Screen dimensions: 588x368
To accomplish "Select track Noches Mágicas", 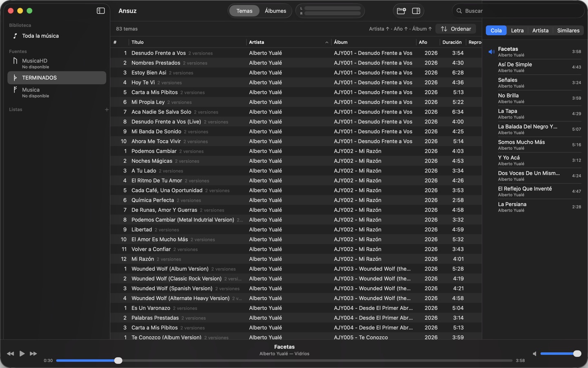I will [296, 161].
